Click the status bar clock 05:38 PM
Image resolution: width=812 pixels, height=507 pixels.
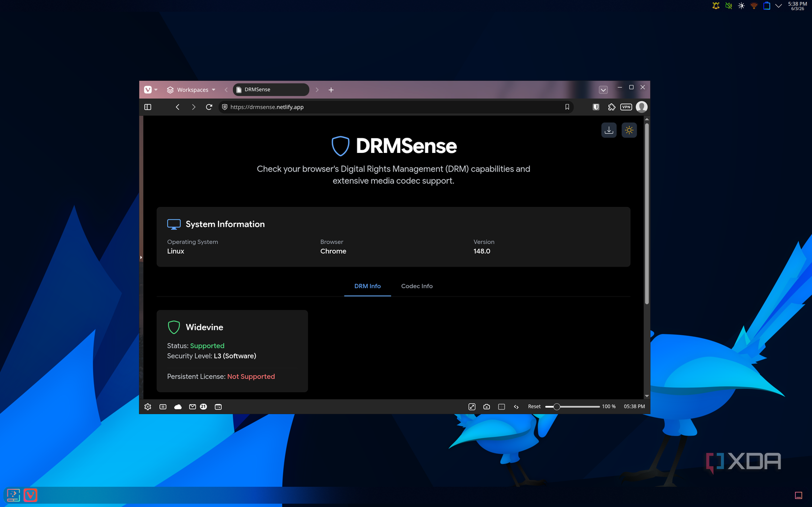634,407
